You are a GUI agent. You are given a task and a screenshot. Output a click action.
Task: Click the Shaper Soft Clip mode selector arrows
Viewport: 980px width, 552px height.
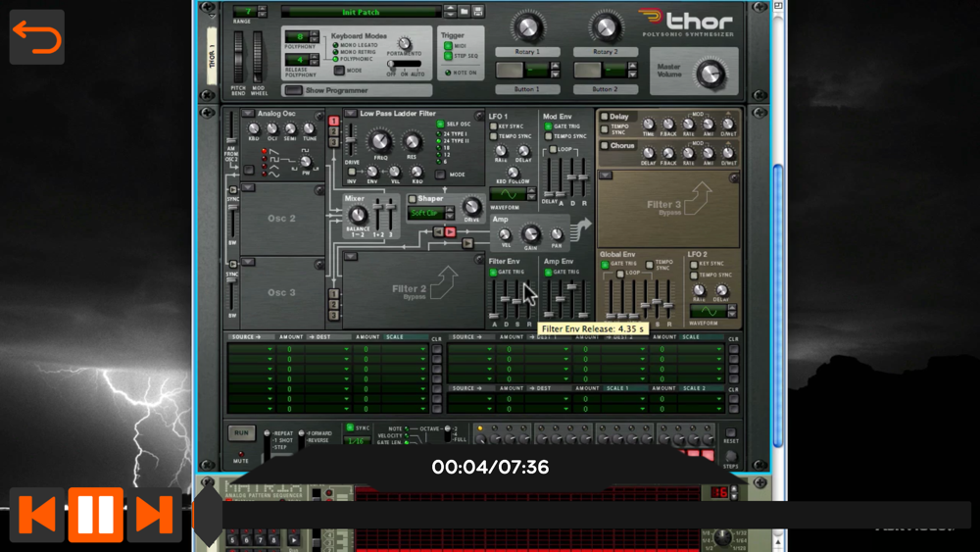click(450, 213)
